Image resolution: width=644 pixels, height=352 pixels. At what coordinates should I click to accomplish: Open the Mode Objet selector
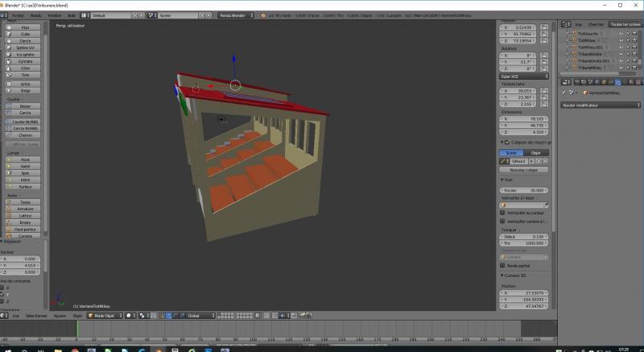104,316
